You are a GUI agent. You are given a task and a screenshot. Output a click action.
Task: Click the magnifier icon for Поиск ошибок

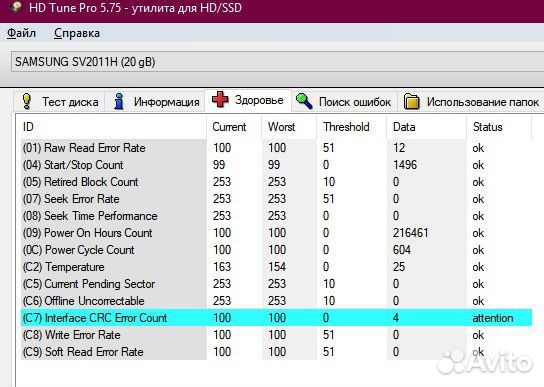[304, 101]
